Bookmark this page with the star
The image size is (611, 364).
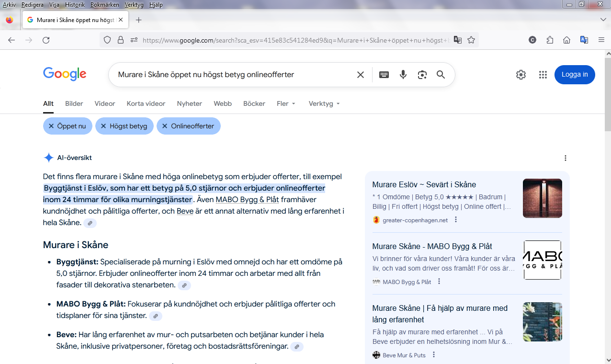click(471, 40)
